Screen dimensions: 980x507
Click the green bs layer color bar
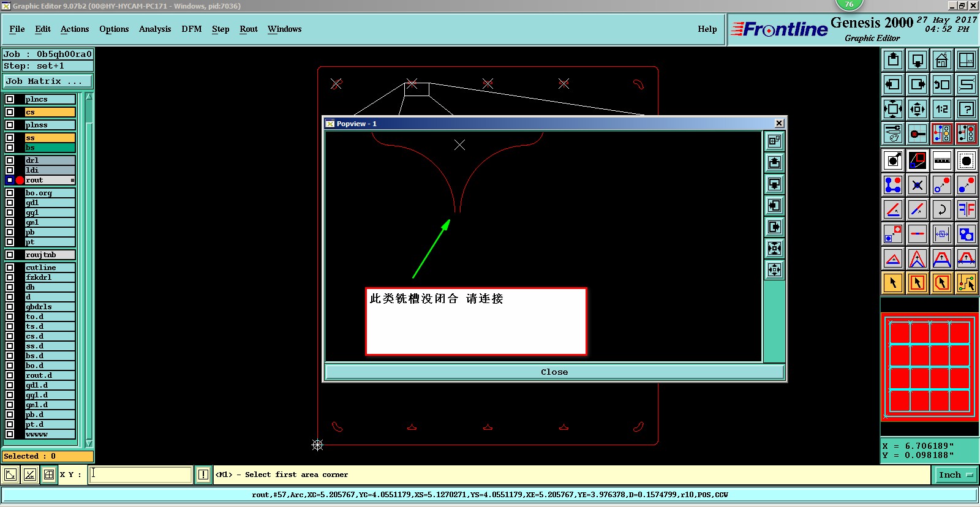point(50,148)
